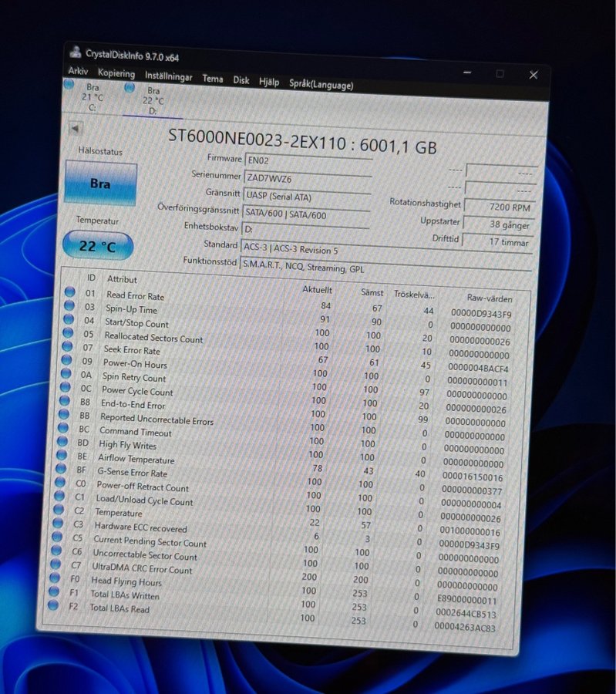Click the status circle for Power-On Hours

click(67, 361)
